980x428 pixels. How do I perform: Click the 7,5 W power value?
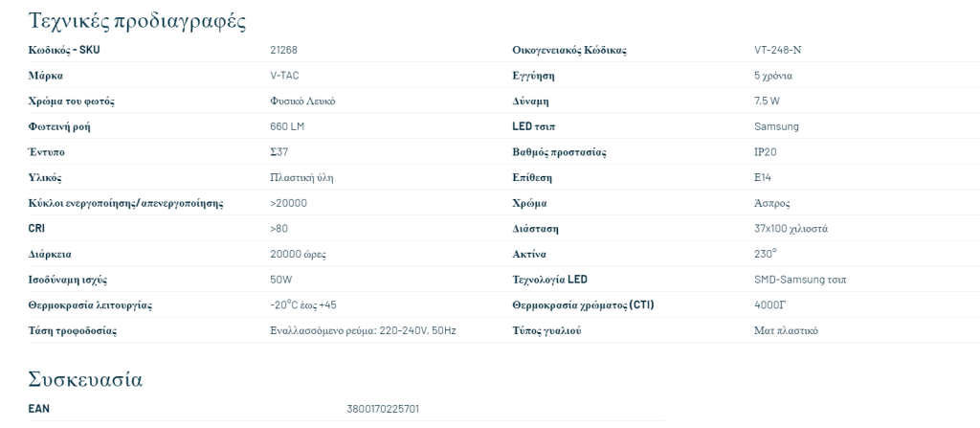tap(767, 101)
